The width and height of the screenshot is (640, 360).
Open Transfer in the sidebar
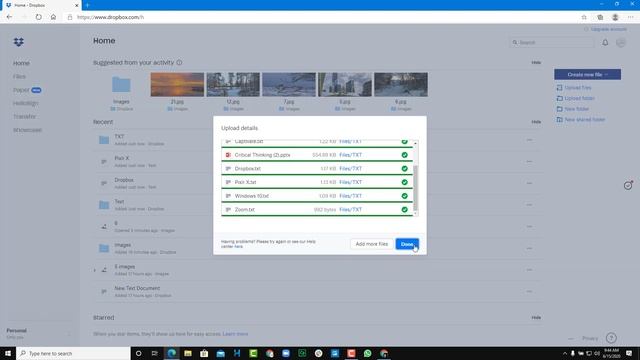tap(24, 117)
